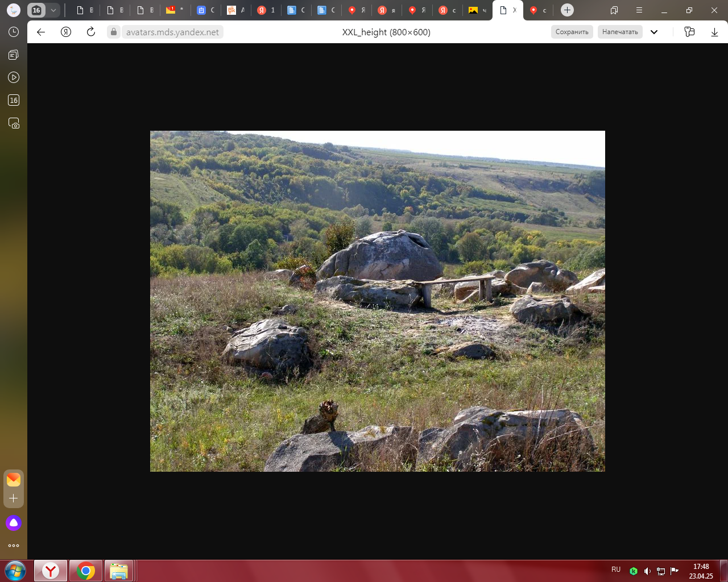Open the Collections icon in the sidebar

click(x=14, y=55)
